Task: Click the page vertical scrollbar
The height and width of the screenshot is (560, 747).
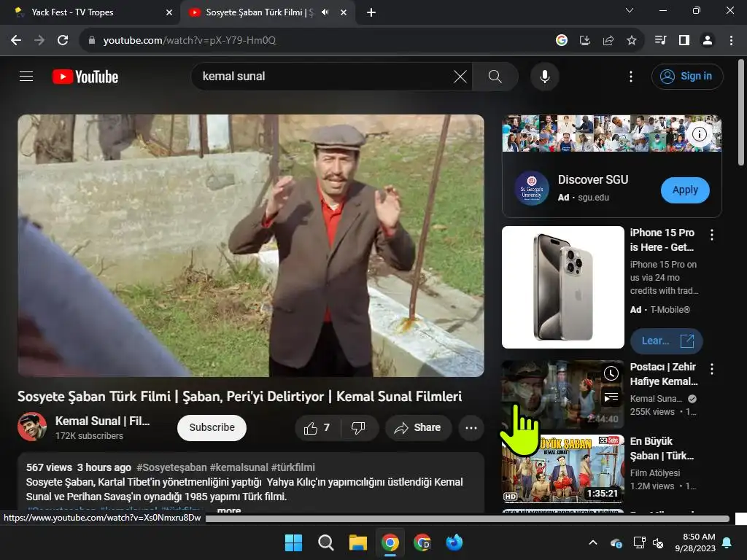Action: click(741, 112)
